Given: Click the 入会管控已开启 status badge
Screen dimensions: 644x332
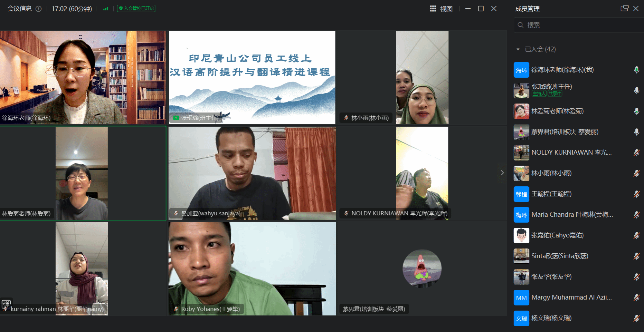Looking at the screenshot, I should [136, 9].
